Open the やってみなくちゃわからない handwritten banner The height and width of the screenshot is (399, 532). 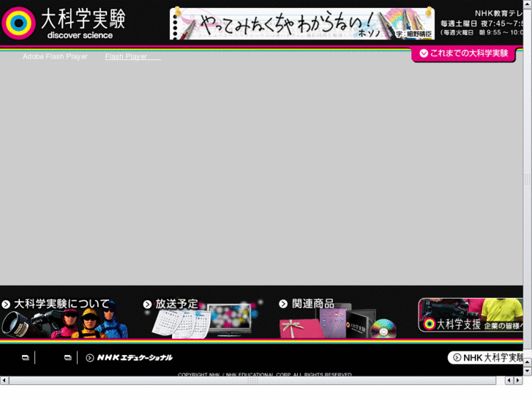point(302,23)
